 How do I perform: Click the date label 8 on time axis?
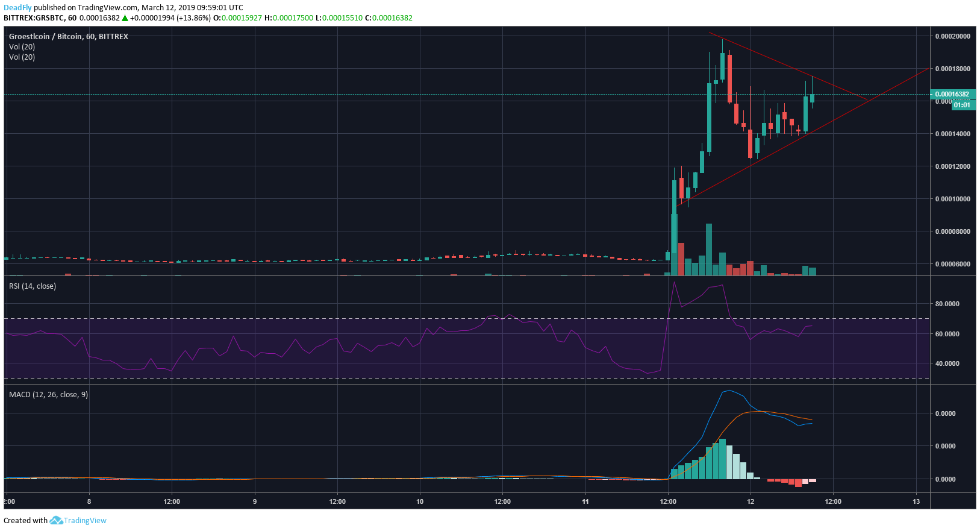click(x=89, y=501)
